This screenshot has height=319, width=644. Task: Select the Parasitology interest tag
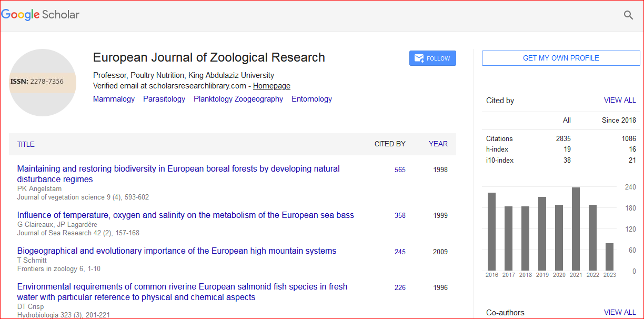(x=164, y=99)
